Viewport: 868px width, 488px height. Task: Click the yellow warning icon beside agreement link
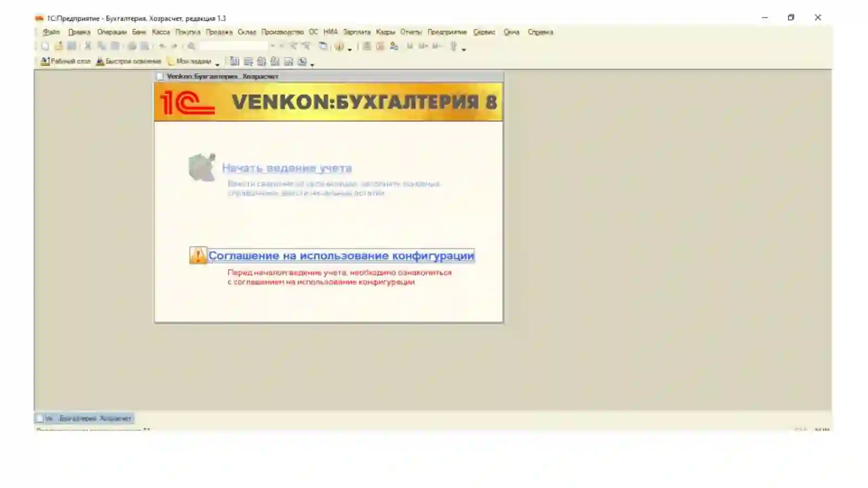198,255
